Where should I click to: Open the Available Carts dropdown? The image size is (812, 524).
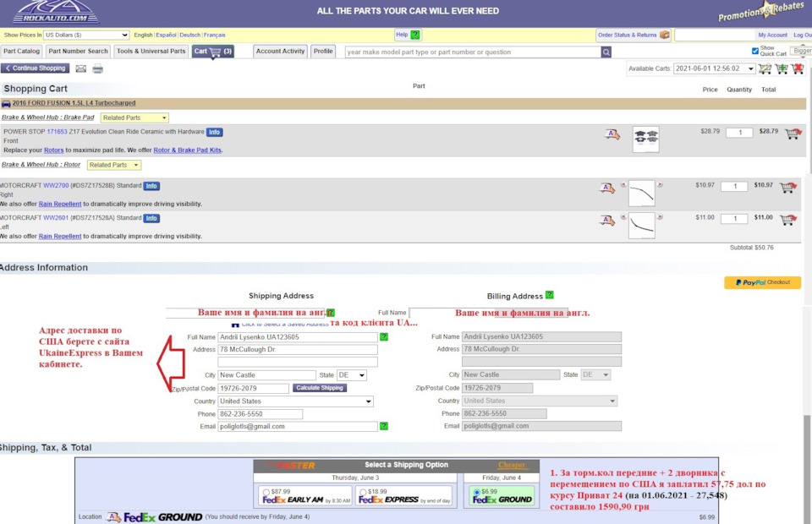click(x=714, y=68)
